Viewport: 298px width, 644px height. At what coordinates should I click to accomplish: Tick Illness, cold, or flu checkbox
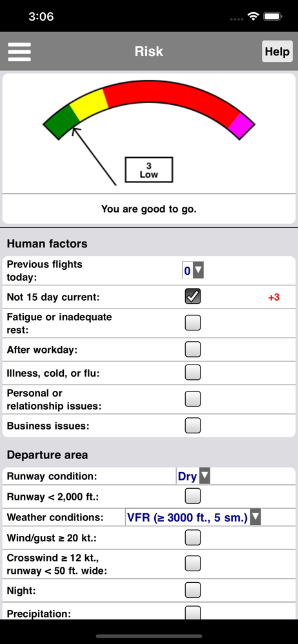tap(193, 372)
